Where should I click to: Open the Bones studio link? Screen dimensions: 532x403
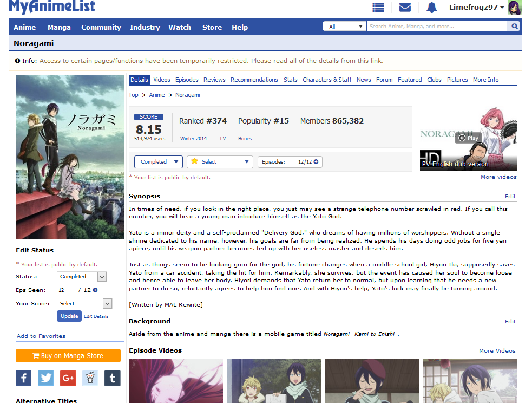click(x=245, y=139)
